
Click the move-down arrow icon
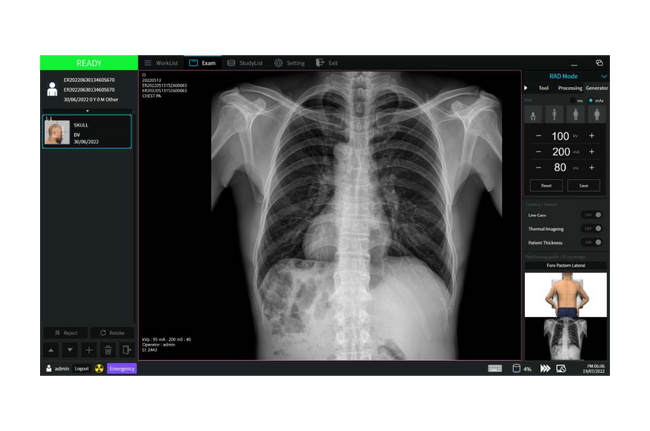(69, 350)
